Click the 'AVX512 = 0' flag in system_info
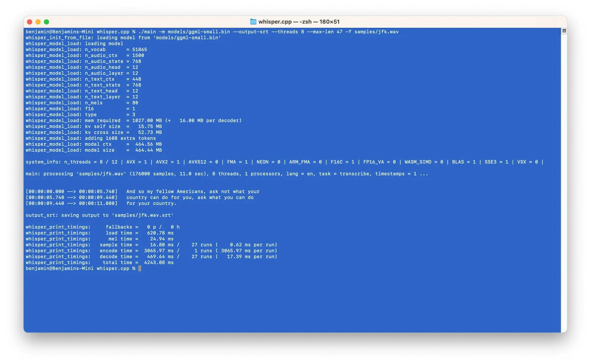 (x=203, y=162)
